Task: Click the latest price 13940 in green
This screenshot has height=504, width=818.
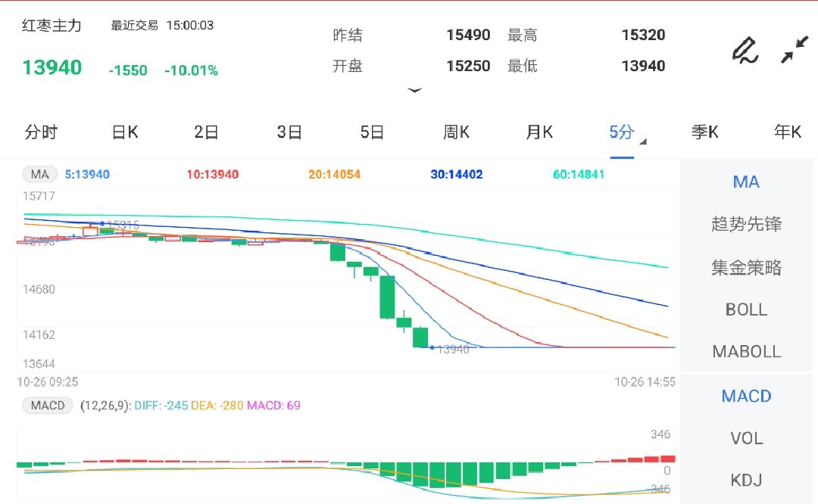Action: (52, 67)
